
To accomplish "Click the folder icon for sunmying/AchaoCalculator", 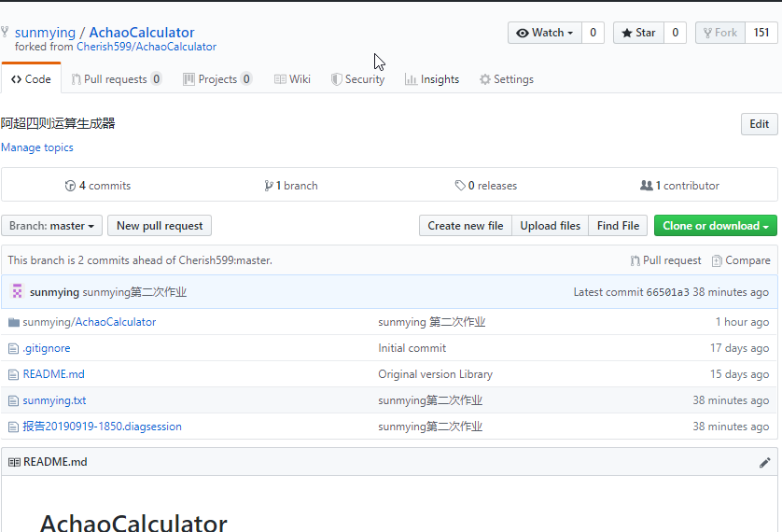I will tap(13, 323).
